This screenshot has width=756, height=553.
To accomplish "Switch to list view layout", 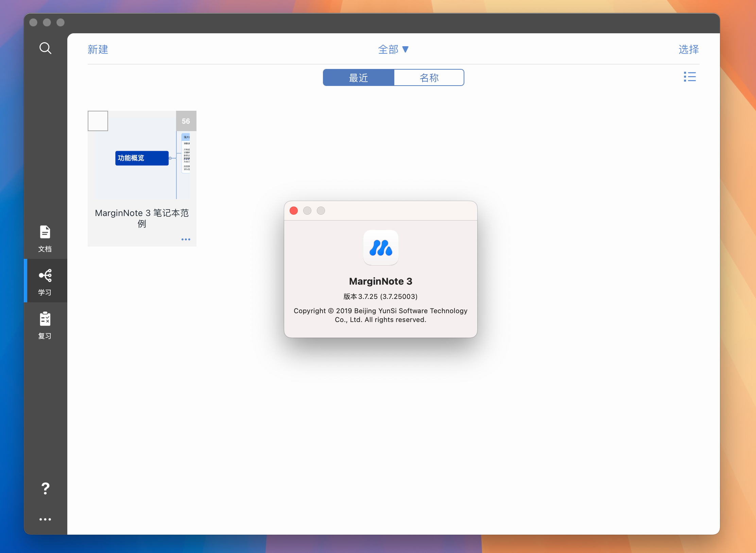I will (690, 77).
